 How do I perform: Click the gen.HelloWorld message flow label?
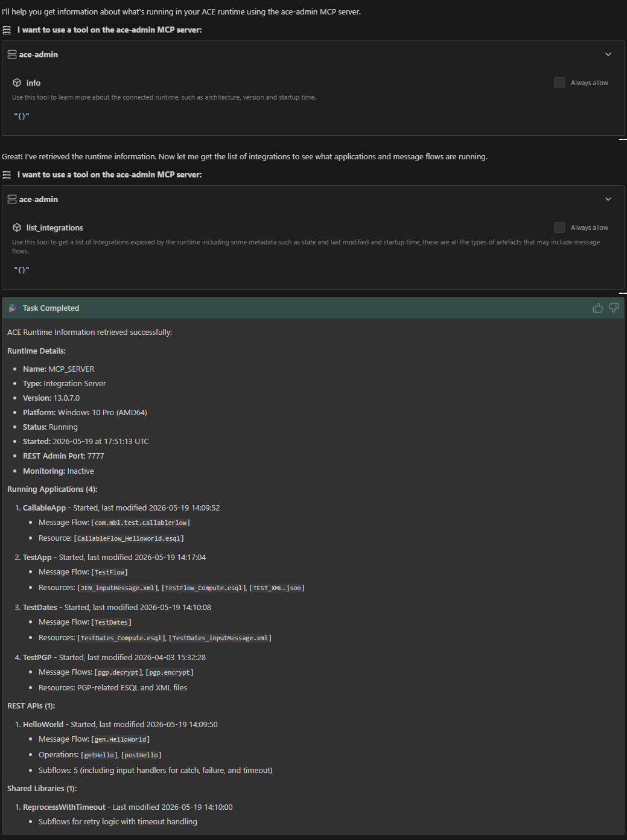click(x=121, y=739)
